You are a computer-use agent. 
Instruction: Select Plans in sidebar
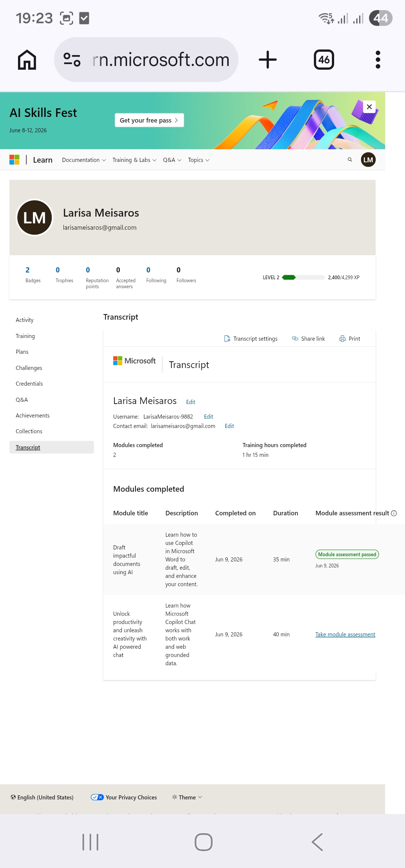click(x=22, y=352)
